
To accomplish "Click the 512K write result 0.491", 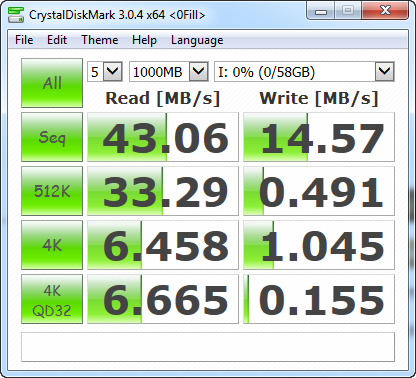I will pos(319,191).
